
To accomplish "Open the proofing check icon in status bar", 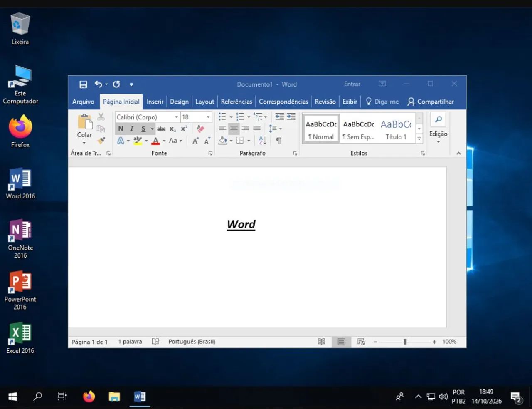I will click(x=155, y=342).
